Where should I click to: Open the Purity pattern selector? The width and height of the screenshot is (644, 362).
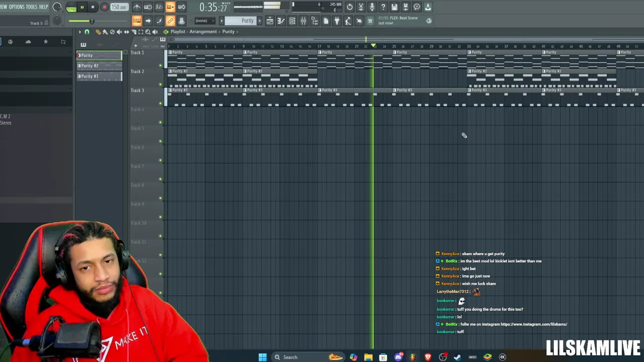[241, 21]
